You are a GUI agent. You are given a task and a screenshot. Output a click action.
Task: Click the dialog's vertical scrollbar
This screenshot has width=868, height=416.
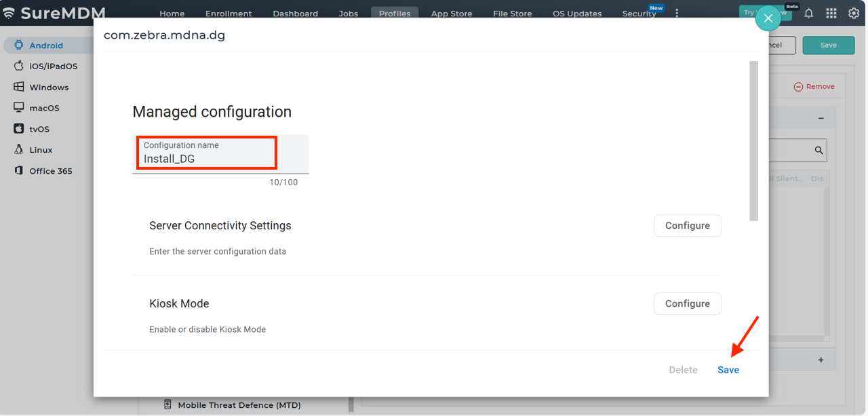coord(753,141)
